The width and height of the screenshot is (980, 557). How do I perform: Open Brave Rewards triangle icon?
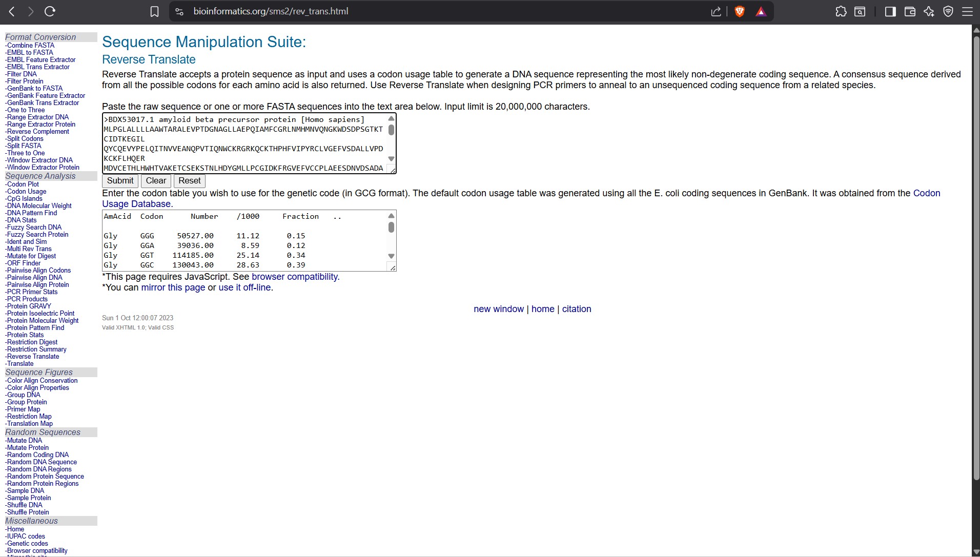tap(761, 11)
